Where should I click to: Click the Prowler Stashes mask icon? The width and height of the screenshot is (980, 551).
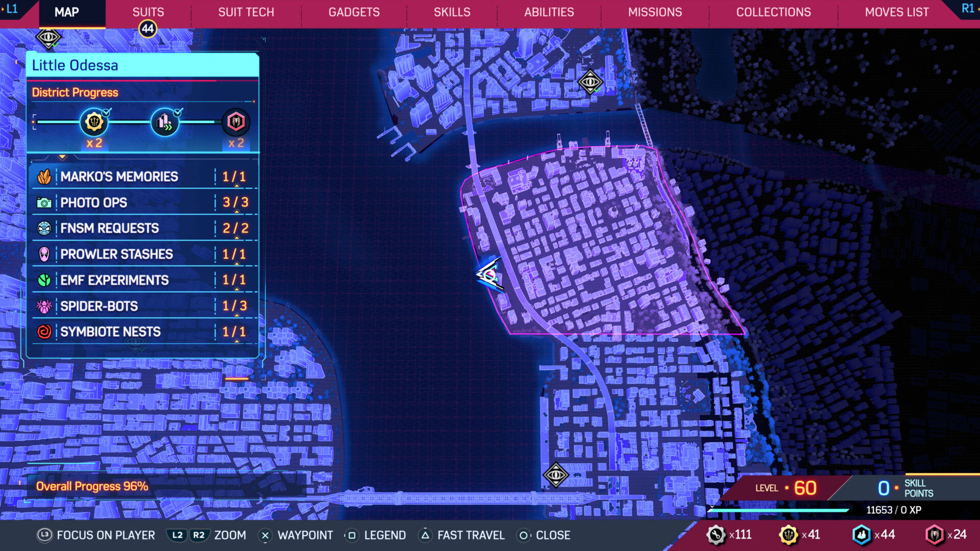(x=45, y=254)
